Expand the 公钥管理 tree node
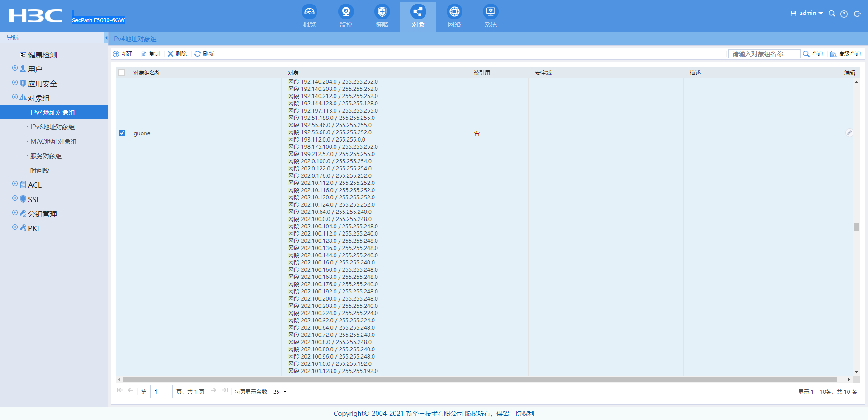Screen dimensions: 868x420 click(x=15, y=213)
